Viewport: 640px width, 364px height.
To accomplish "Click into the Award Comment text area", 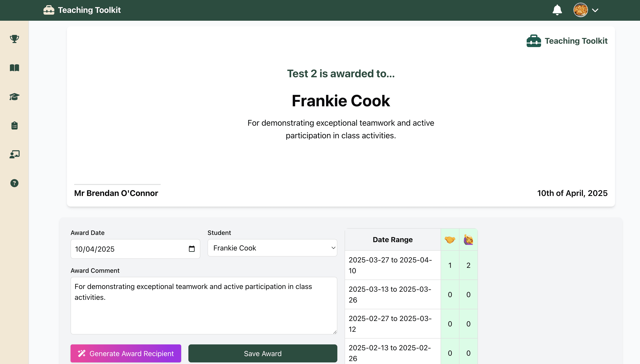I will (203, 305).
